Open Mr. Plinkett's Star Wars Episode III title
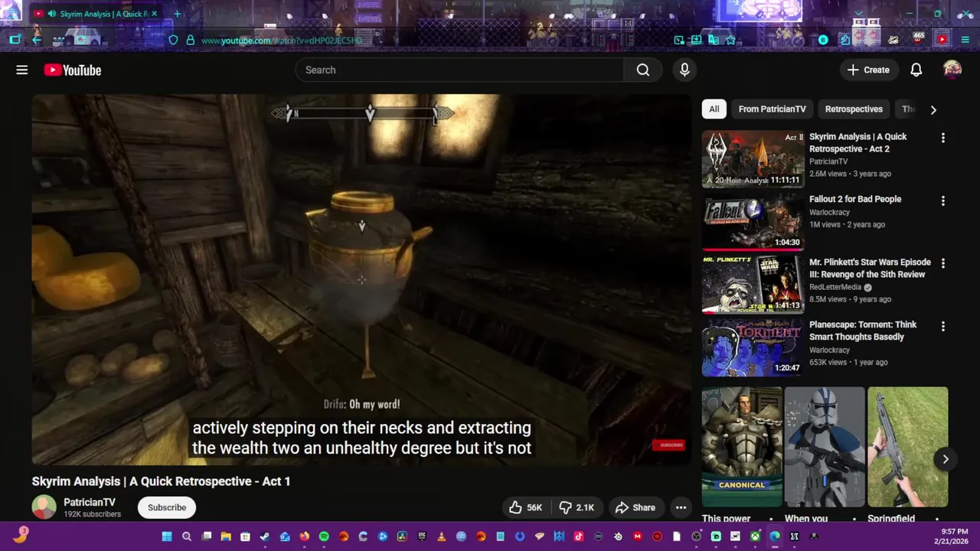The width and height of the screenshot is (980, 551). click(x=870, y=268)
